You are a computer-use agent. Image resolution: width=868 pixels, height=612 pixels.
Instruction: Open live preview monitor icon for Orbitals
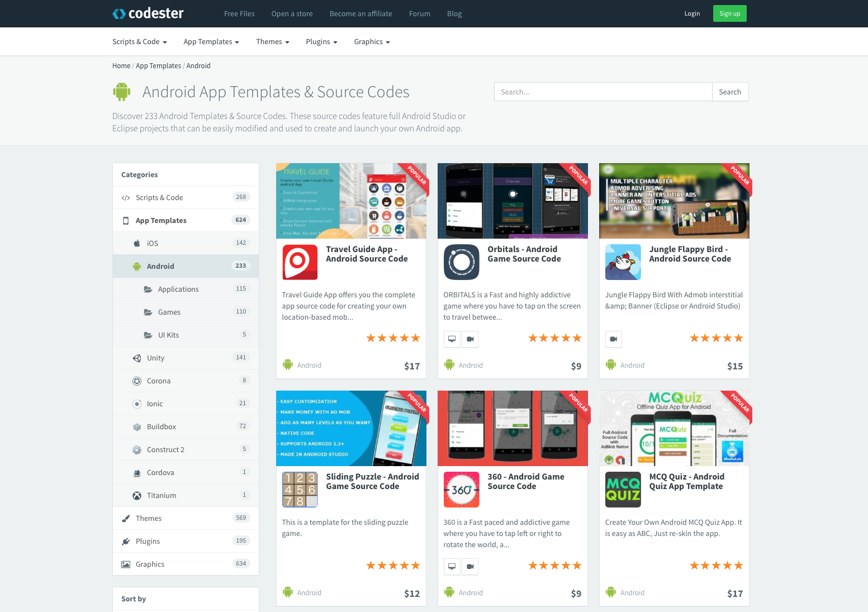[452, 339]
